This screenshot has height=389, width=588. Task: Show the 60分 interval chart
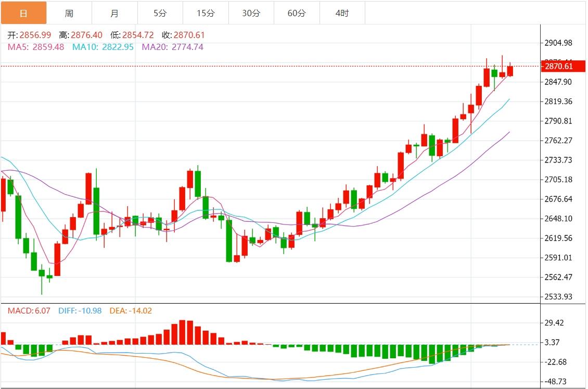coord(297,13)
